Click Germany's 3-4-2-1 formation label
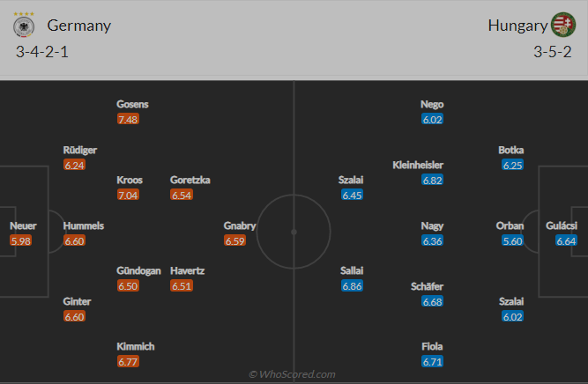 pyautogui.click(x=42, y=52)
